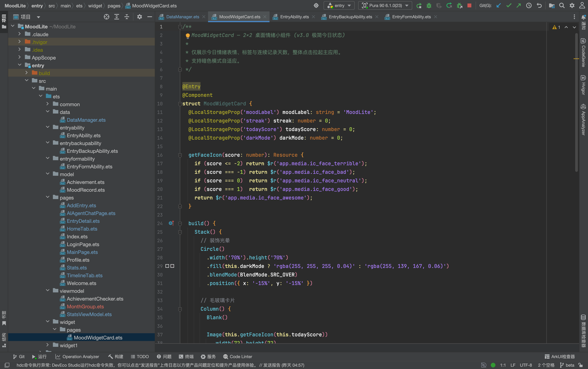588x369 pixels.
Task: Open the CodeGenie side panel
Action: (583, 52)
